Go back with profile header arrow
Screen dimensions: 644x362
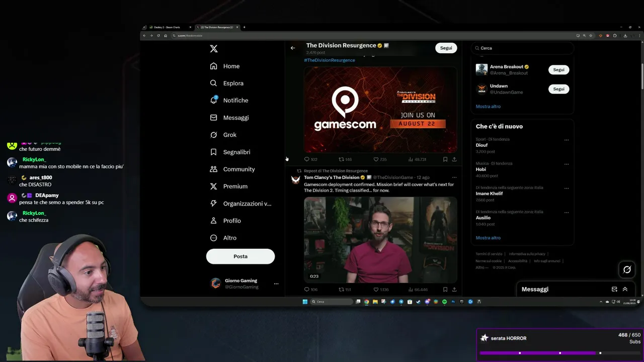pos(293,48)
